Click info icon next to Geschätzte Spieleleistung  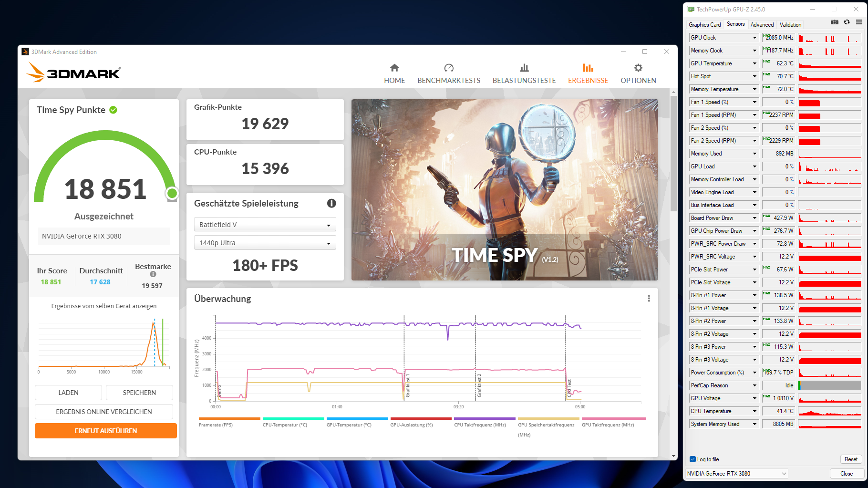click(331, 203)
